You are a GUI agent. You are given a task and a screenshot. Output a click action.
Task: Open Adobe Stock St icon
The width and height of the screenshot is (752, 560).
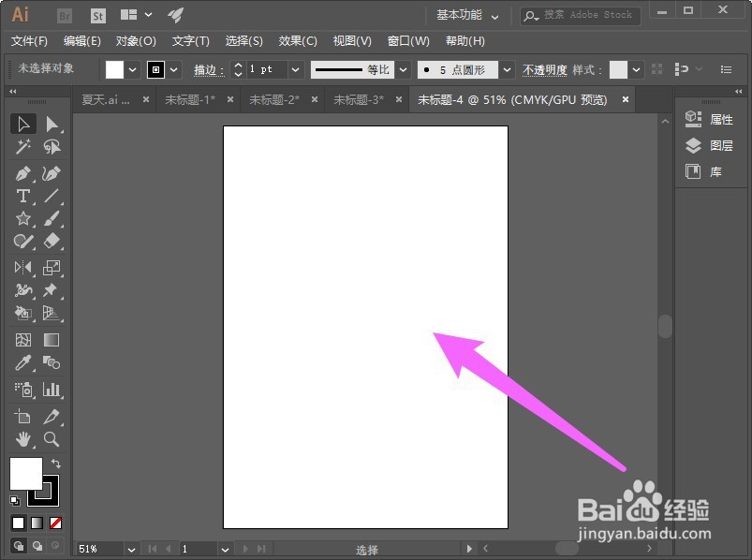click(97, 16)
